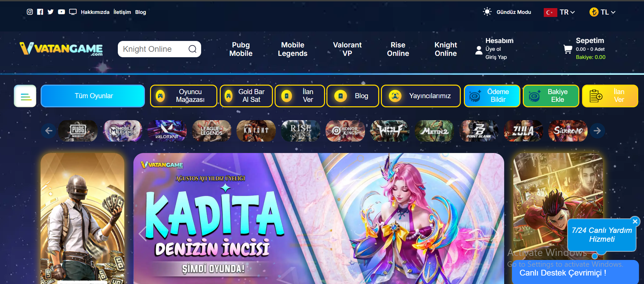
Task: Open the Instagram social icon
Action: 30,12
